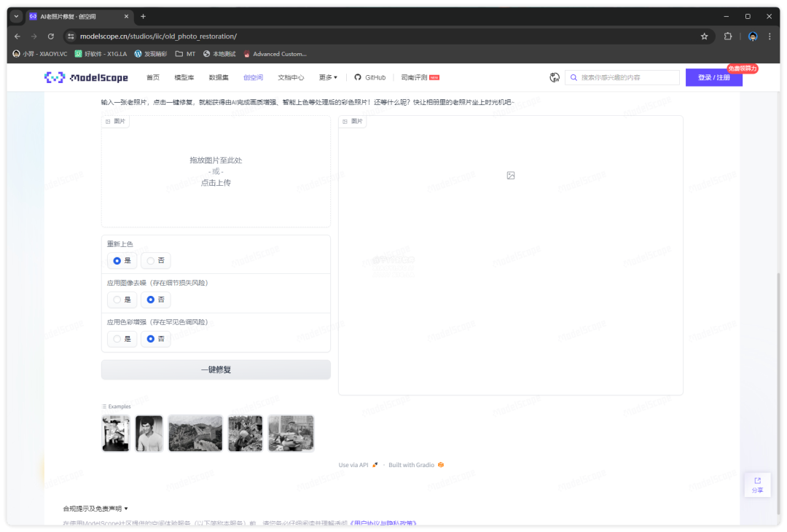This screenshot has width=787, height=532.
Task: Select 是 for 应用色彩增强
Action: pyautogui.click(x=122, y=339)
